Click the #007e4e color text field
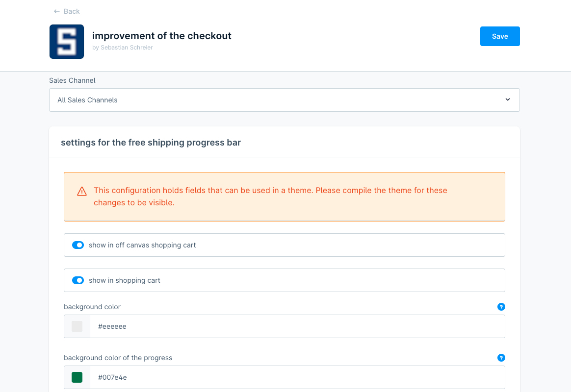The image size is (571, 392). tap(297, 377)
